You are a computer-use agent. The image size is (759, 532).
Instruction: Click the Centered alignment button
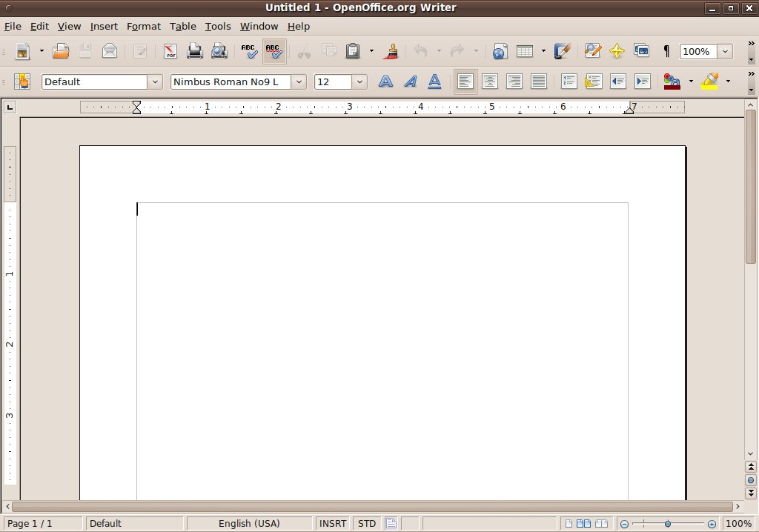[489, 82]
